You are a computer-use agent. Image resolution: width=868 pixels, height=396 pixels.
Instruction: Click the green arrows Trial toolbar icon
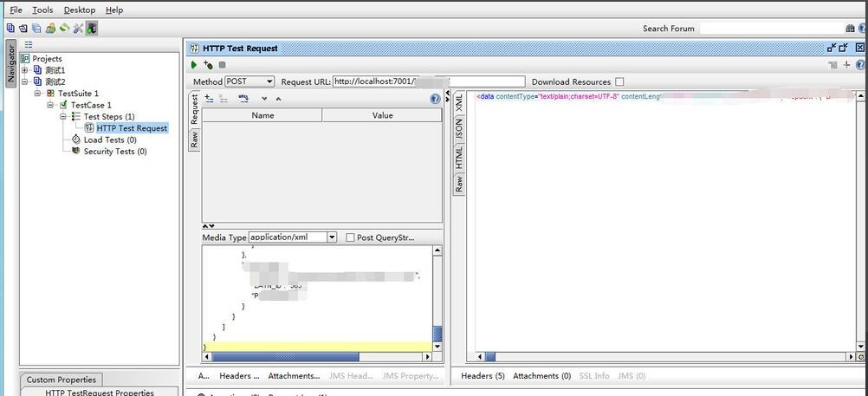[64, 28]
